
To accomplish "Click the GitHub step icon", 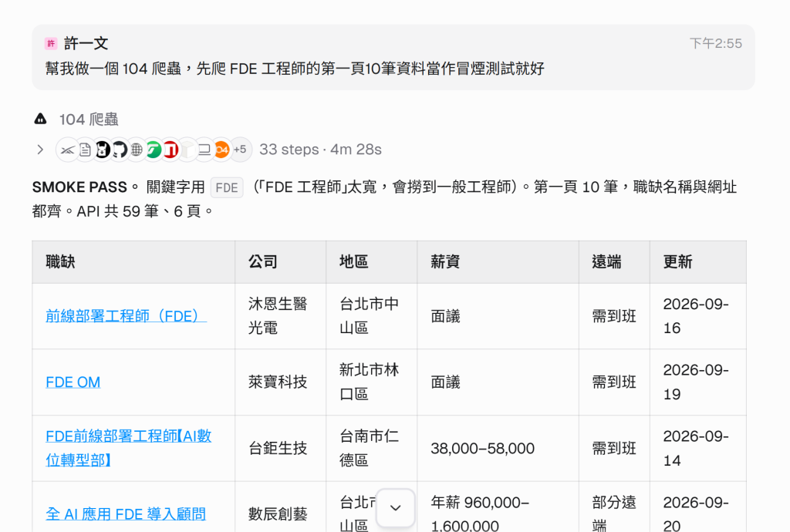I will (x=120, y=150).
